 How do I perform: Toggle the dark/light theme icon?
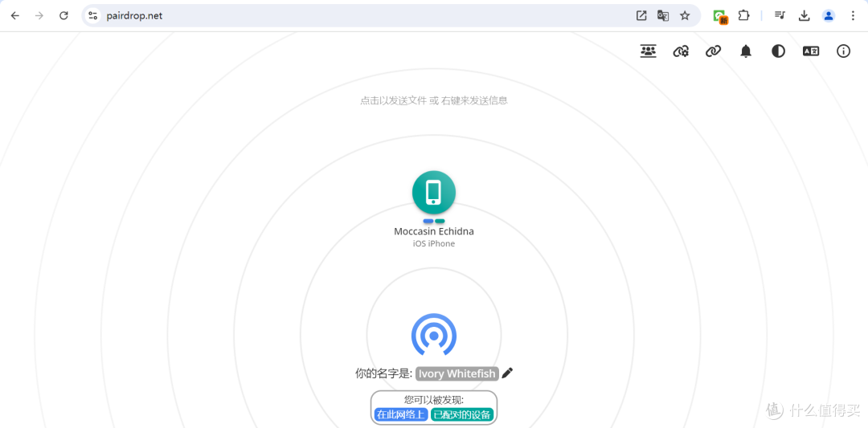[778, 51]
